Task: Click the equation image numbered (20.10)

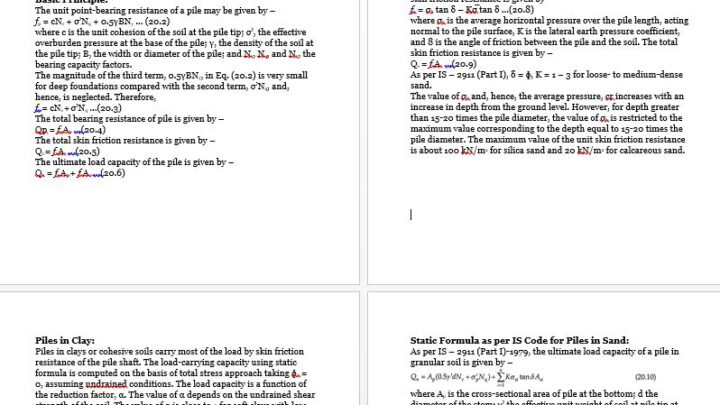Action: tap(533, 377)
